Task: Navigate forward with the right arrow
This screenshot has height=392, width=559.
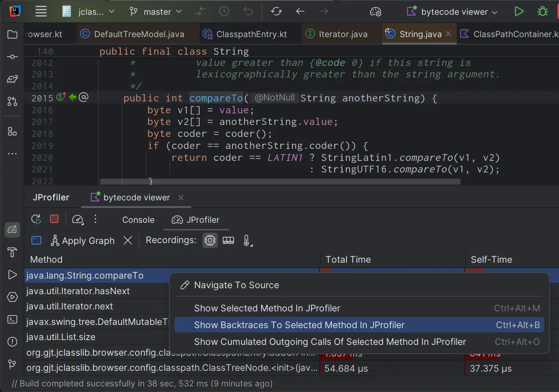Action: coord(324,12)
